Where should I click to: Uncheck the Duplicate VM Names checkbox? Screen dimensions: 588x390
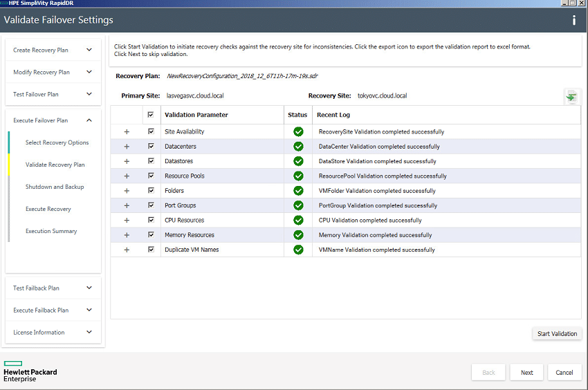coord(151,250)
